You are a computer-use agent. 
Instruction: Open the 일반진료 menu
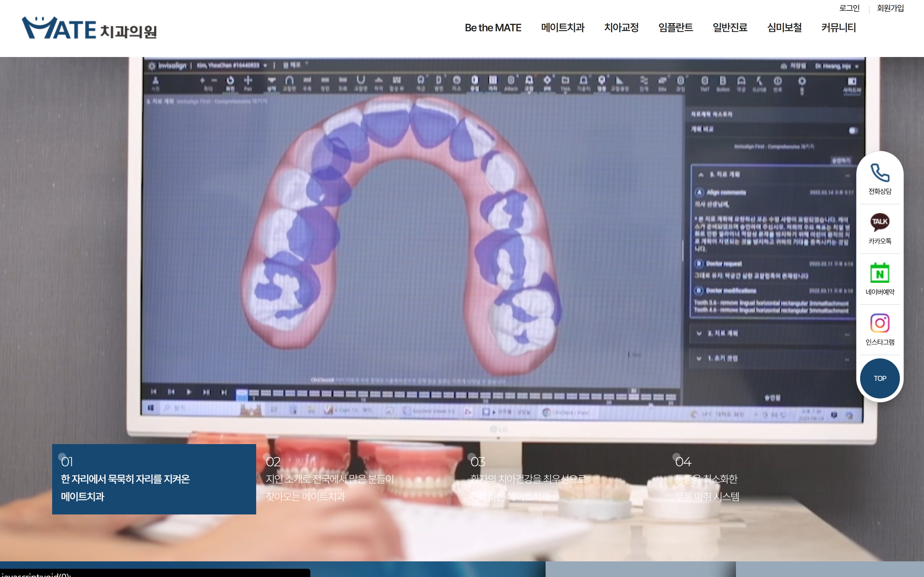click(x=730, y=28)
